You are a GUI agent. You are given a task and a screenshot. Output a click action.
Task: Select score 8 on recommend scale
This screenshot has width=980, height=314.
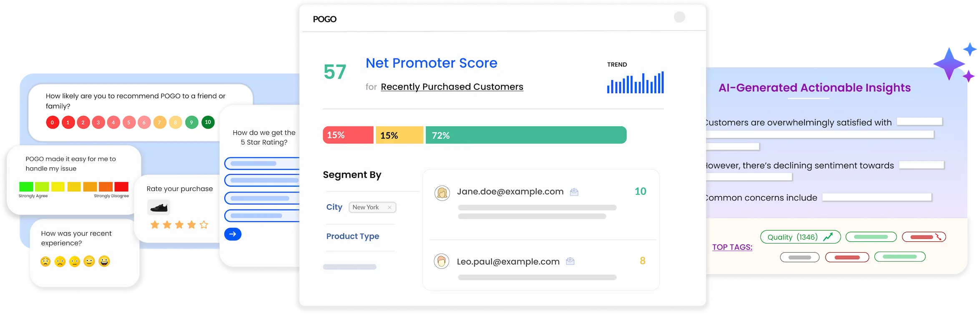coord(175,122)
